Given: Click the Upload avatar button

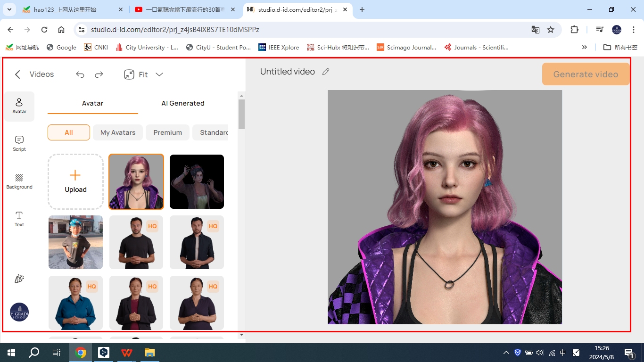Looking at the screenshot, I should pos(75,181).
